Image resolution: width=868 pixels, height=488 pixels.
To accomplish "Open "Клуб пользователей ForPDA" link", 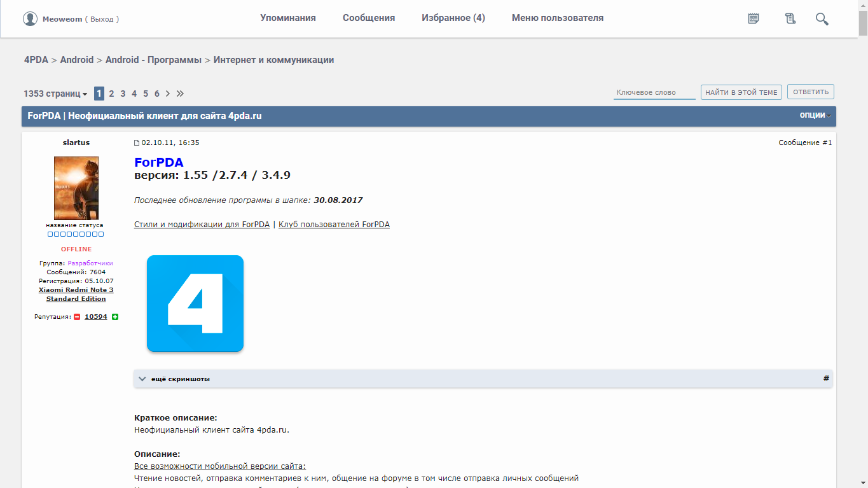I will pyautogui.click(x=334, y=225).
